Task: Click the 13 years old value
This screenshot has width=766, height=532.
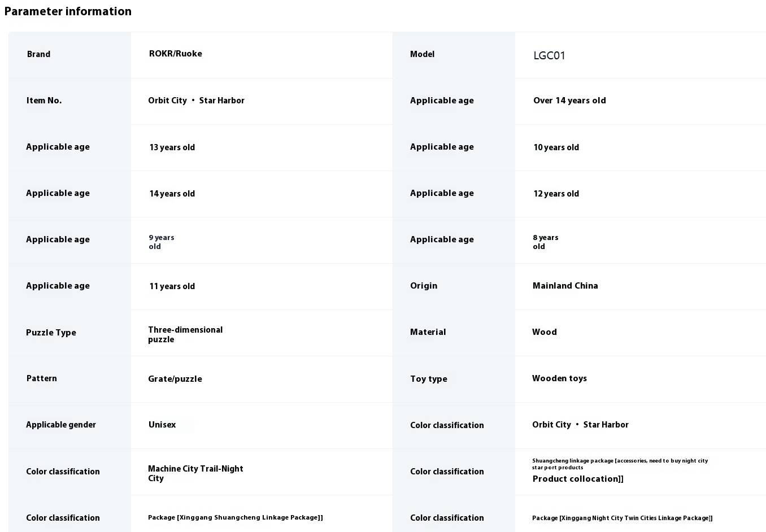Action: tap(172, 147)
